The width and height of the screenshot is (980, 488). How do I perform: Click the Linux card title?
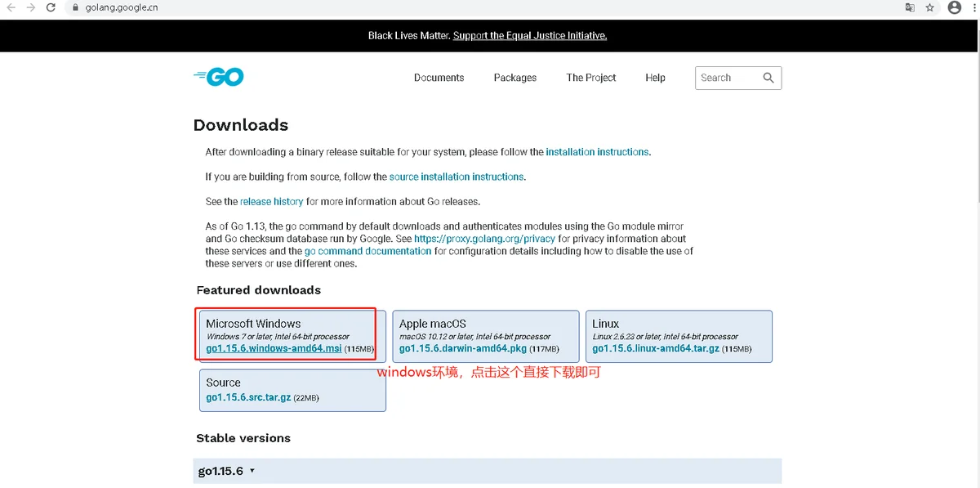pyautogui.click(x=606, y=324)
